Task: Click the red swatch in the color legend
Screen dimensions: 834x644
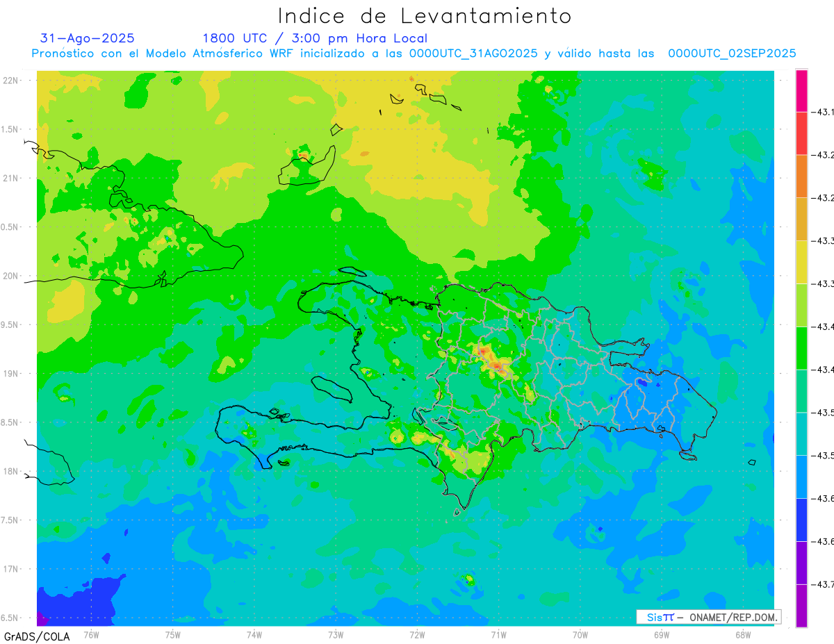Action: click(801, 133)
